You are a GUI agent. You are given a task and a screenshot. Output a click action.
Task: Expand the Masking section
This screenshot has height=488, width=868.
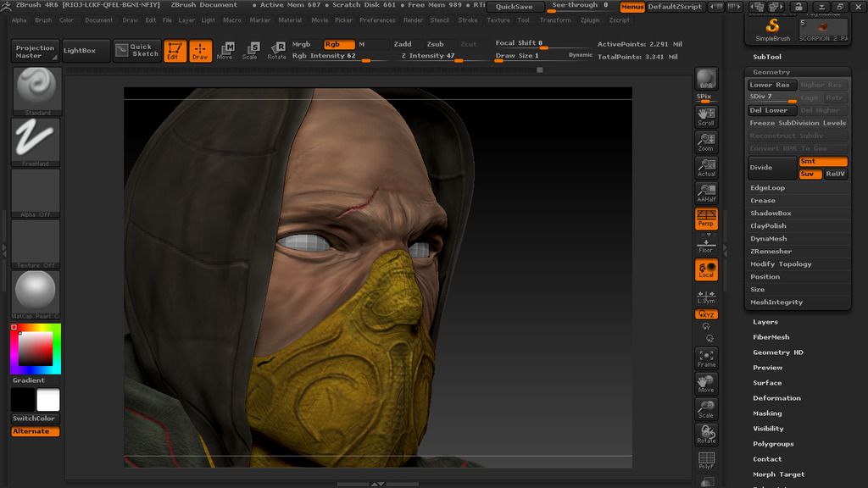[767, 413]
